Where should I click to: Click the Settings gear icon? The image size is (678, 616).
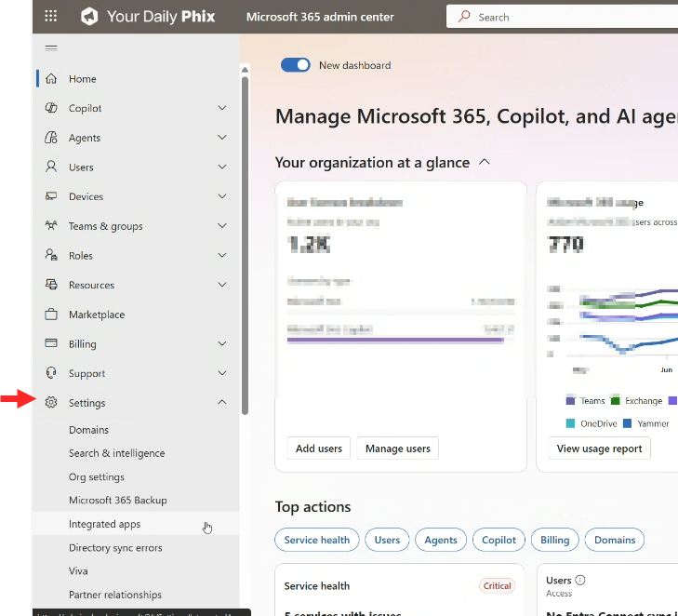tap(51, 402)
